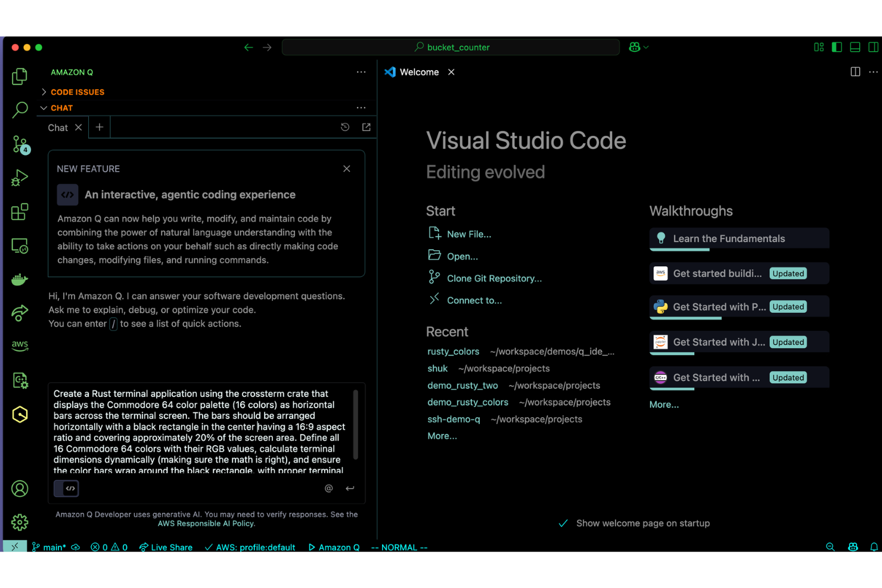Image resolution: width=882 pixels, height=588 pixels.
Task: Open Source Control with 4 changes
Action: (x=20, y=144)
